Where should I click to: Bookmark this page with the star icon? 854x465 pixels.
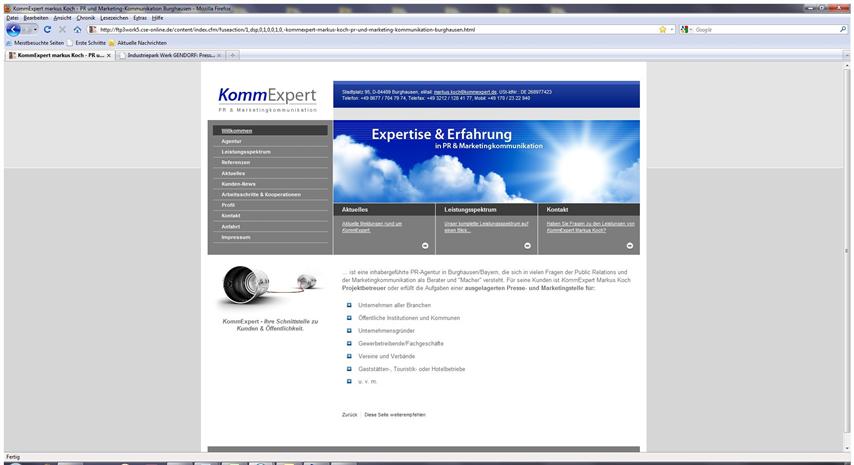coord(662,29)
